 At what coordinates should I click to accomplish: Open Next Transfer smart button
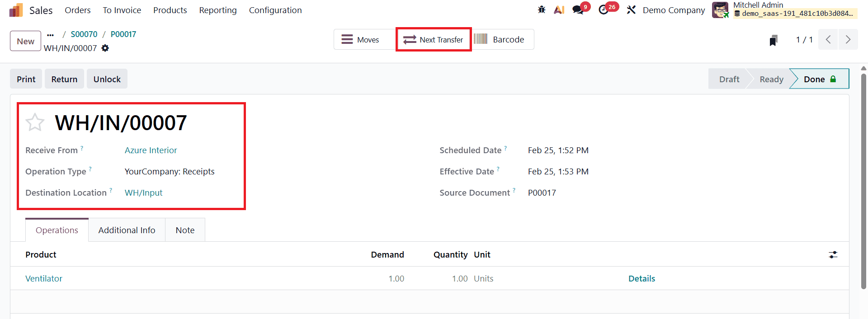click(434, 40)
